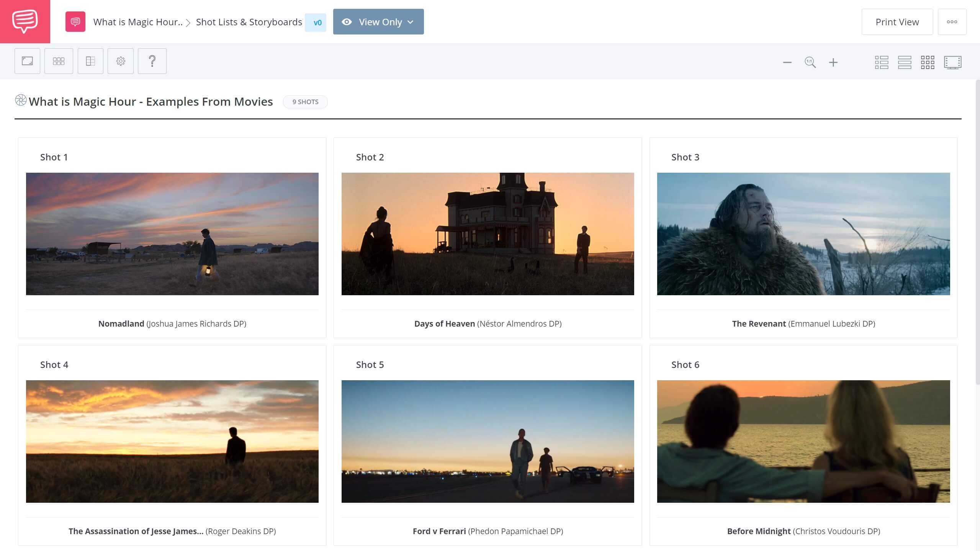Click the Shot 6 label
The height and width of the screenshot is (551, 980).
[x=685, y=365]
